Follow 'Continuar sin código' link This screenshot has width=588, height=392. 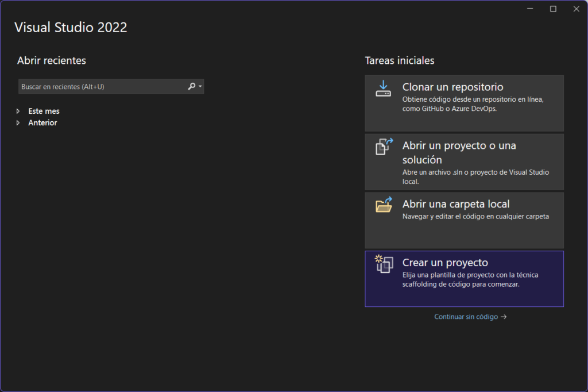point(470,317)
